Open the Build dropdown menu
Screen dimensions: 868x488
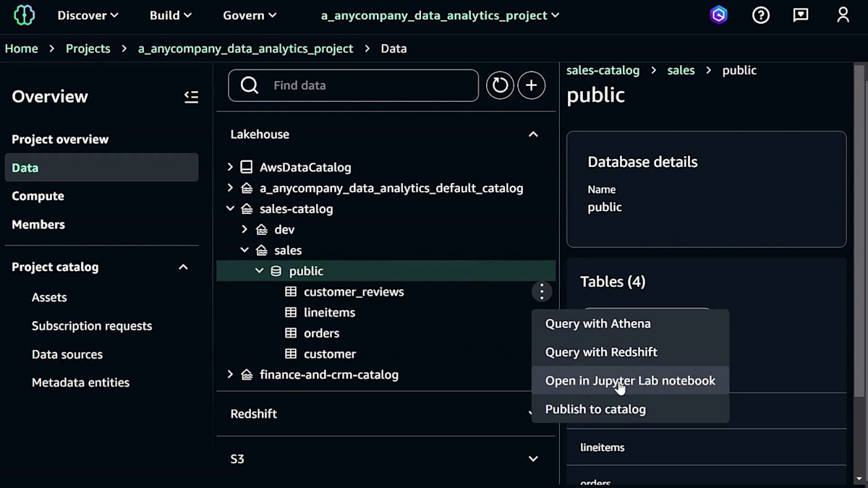171,15
